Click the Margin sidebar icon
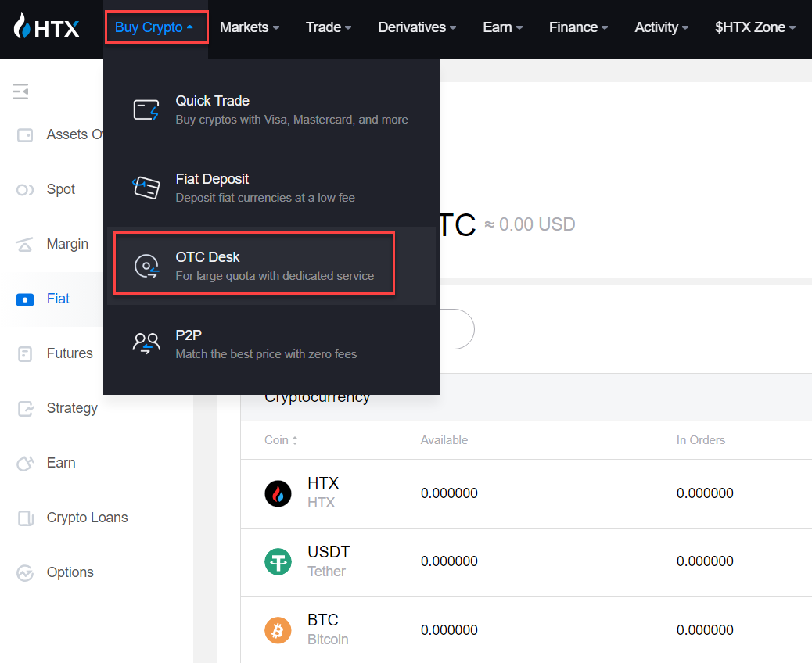This screenshot has width=812, height=663. point(24,244)
